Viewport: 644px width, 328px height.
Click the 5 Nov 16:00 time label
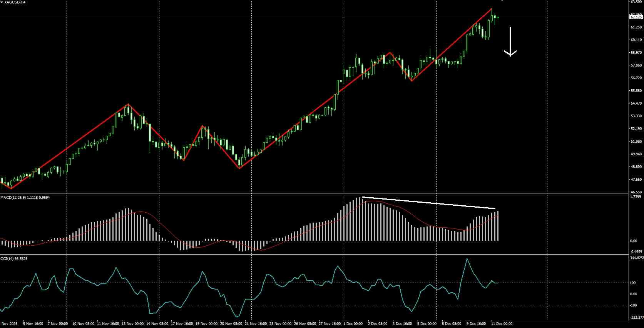33,324
